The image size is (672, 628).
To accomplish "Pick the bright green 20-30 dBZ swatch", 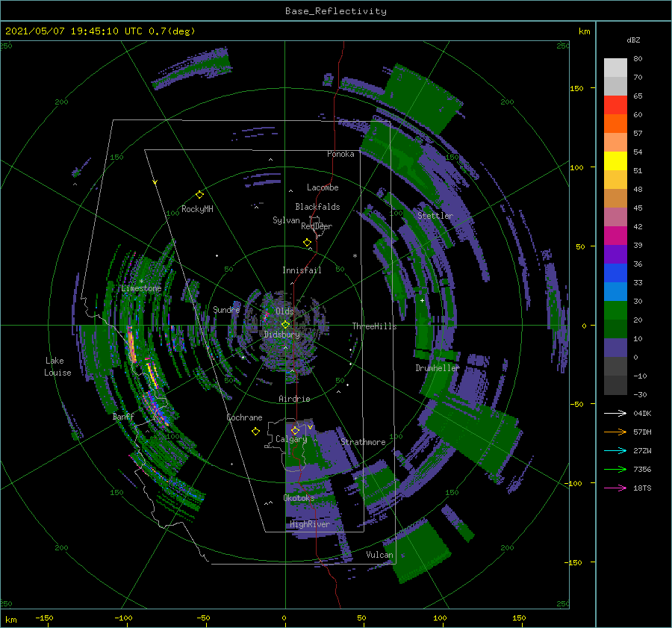I will click(615, 311).
